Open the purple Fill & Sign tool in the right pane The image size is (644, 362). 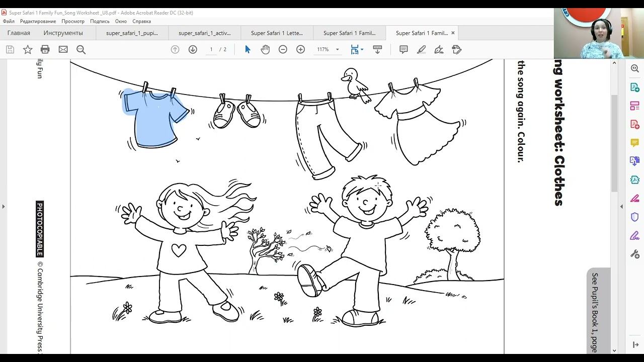635,236
